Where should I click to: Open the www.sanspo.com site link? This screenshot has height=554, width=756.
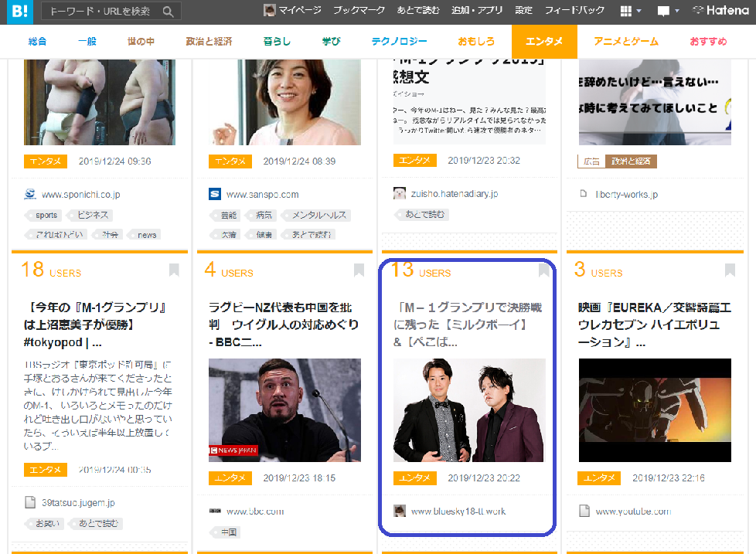262,195
